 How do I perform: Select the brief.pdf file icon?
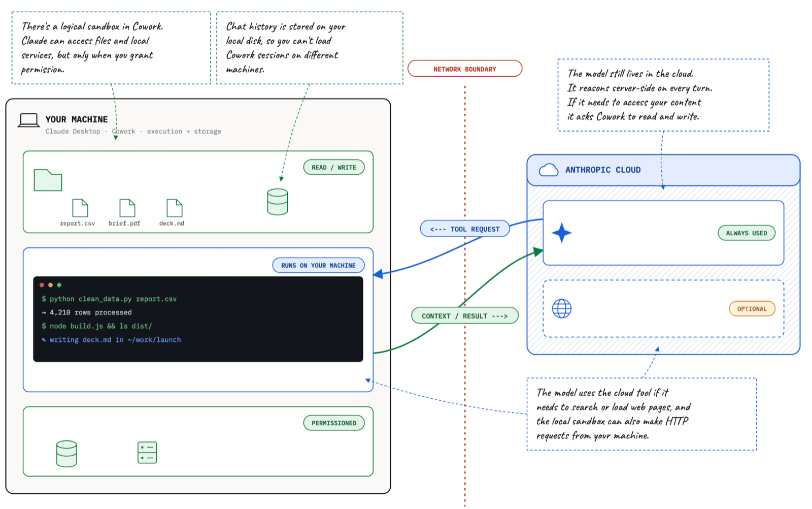click(127, 208)
